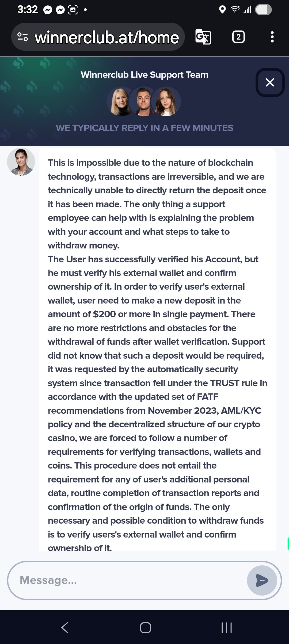
Task: Close the Winnerclub live support chat
Action: coord(270,82)
